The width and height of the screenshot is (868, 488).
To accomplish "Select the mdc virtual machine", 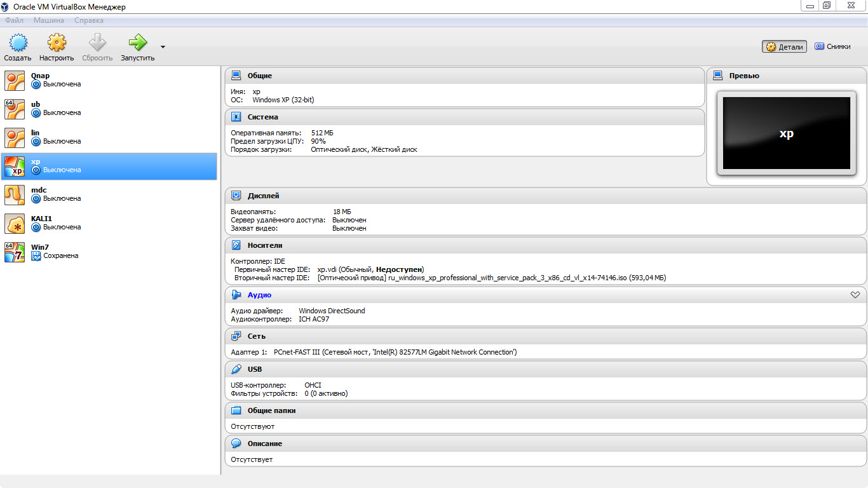I will [x=109, y=195].
